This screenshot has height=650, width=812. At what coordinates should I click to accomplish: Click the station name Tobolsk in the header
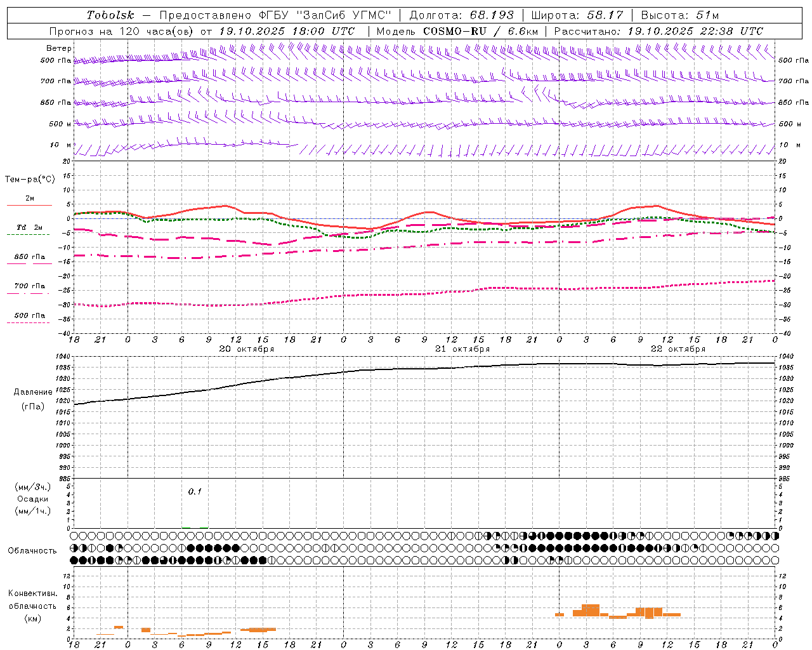[x=111, y=15]
